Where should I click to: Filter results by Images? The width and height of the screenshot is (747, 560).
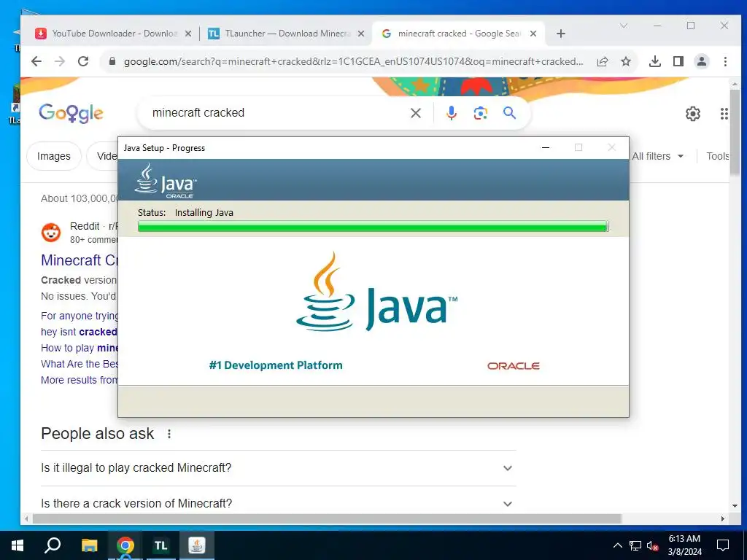click(53, 156)
